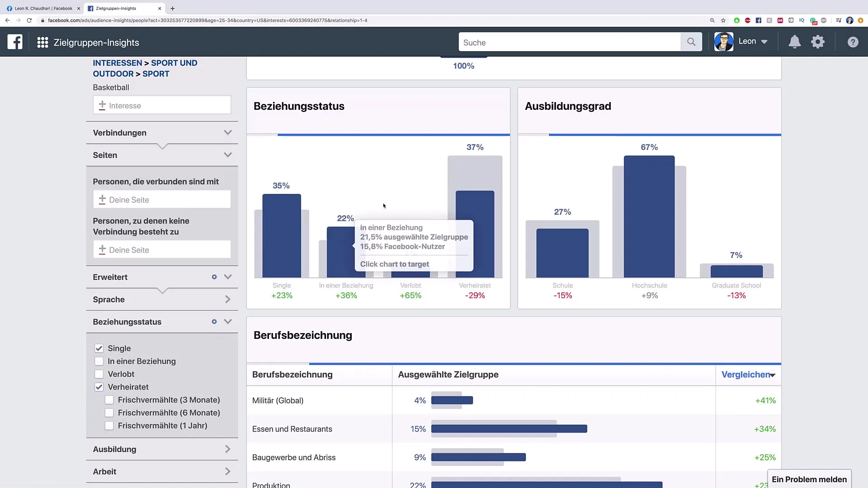
Task: Enable the 'In einer Beziehung' checkbox
Action: (99, 361)
